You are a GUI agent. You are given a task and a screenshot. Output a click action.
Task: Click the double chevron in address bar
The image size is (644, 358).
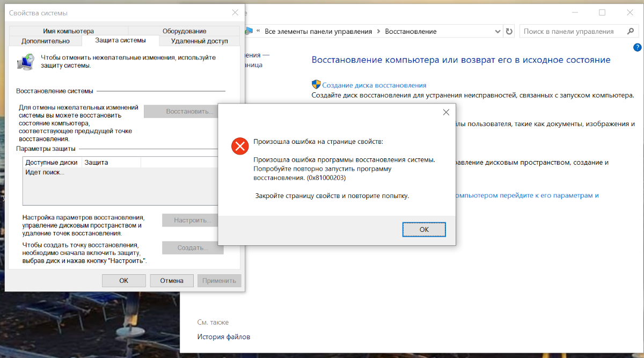pyautogui.click(x=259, y=32)
